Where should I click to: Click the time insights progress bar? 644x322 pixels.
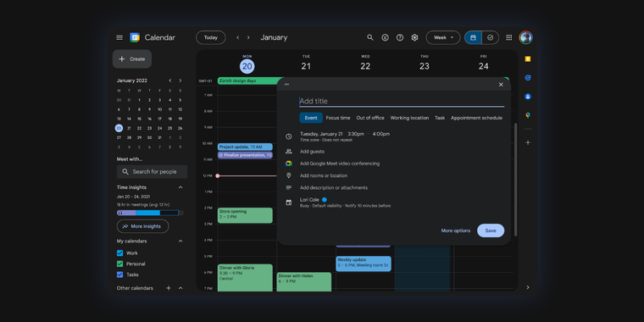pos(150,213)
